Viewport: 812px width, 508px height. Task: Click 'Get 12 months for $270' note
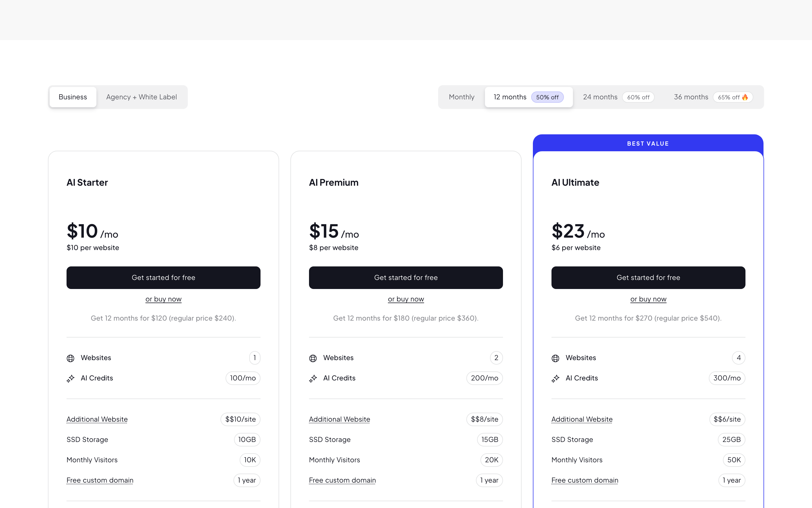coord(648,318)
